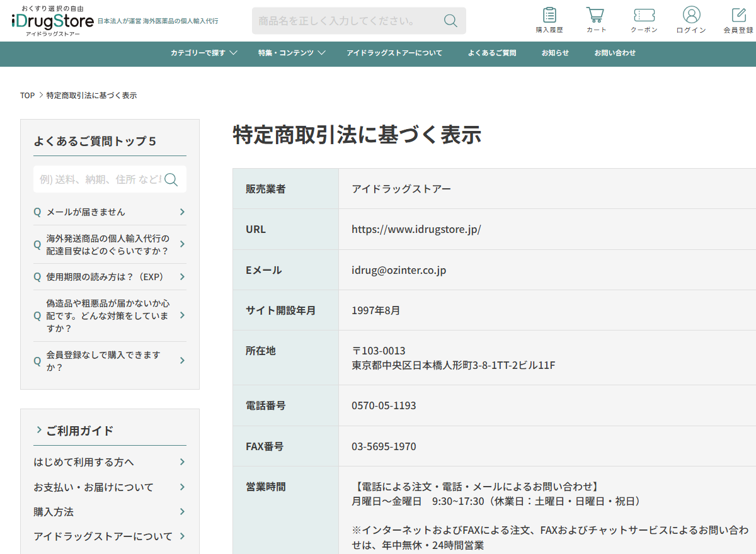Click phone number 0570-05-1193
The width and height of the screenshot is (756, 554).
coord(384,405)
